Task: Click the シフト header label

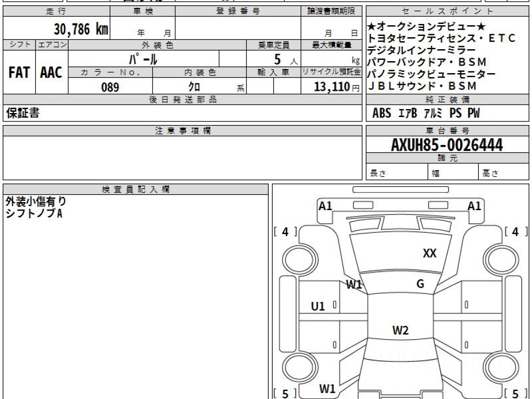Action: [19, 45]
